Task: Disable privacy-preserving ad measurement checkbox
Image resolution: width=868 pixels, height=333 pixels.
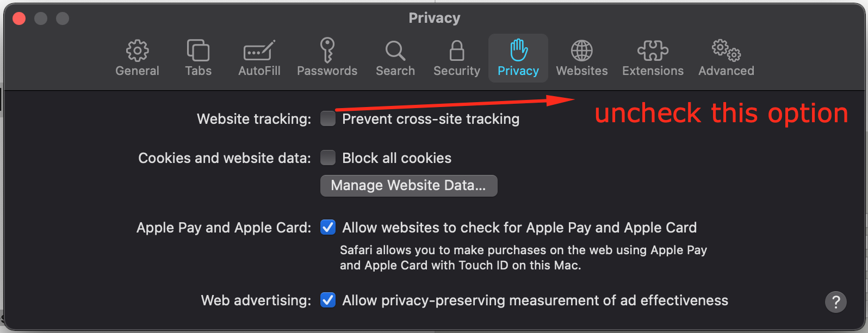Action: click(x=328, y=300)
